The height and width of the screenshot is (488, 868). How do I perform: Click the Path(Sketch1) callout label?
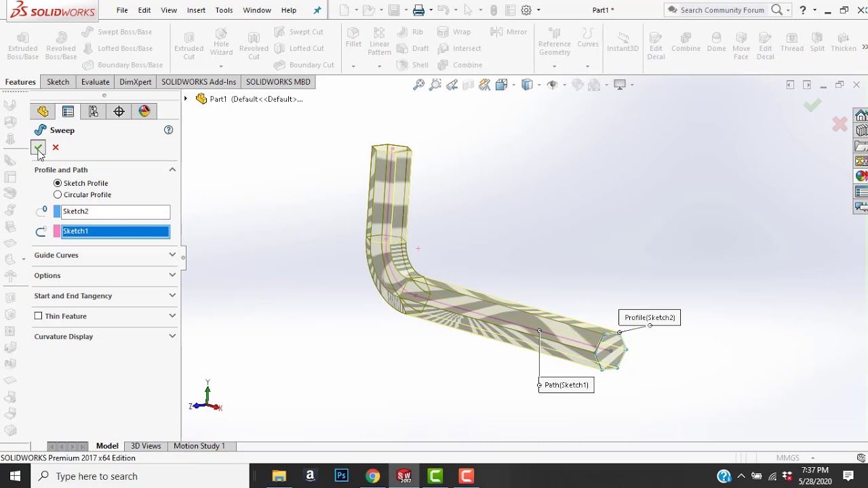pos(566,385)
